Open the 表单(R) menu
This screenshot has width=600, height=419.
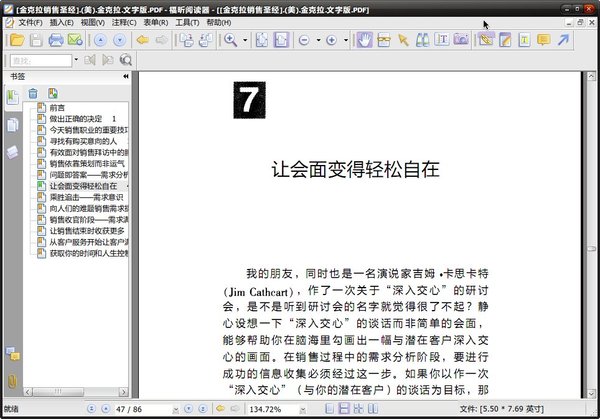point(155,23)
